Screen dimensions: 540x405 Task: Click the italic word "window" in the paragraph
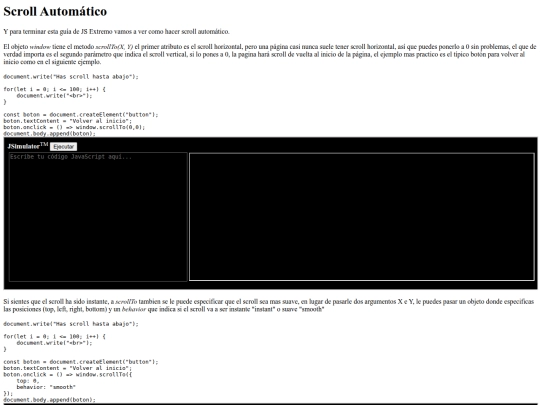point(40,47)
